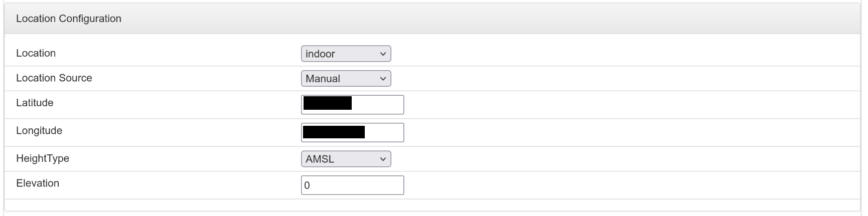This screenshot has height=216, width=868.
Task: Click the blacked-out value inside the Latitude box
Action: point(327,104)
